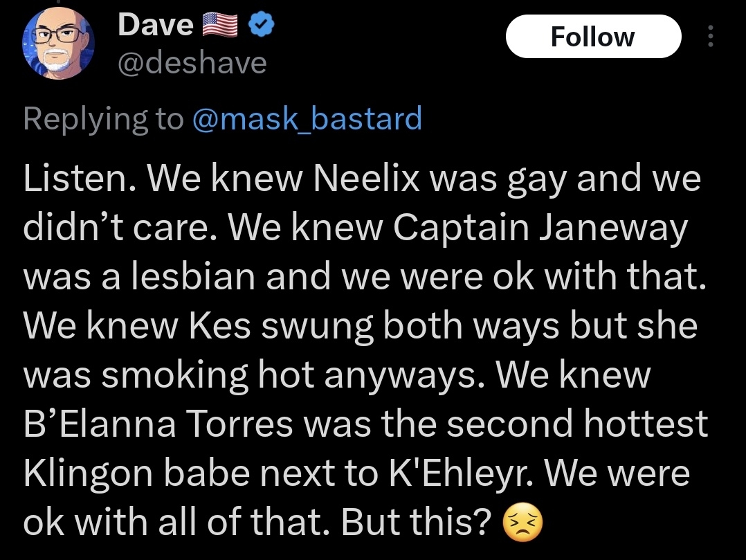
Task: Click "B'Elanna Torres" in the tweet body
Action: [158, 424]
